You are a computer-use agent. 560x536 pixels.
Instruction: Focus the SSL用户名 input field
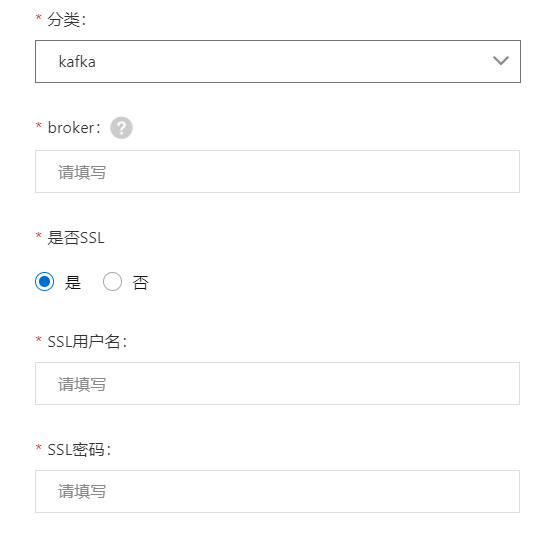tap(278, 384)
